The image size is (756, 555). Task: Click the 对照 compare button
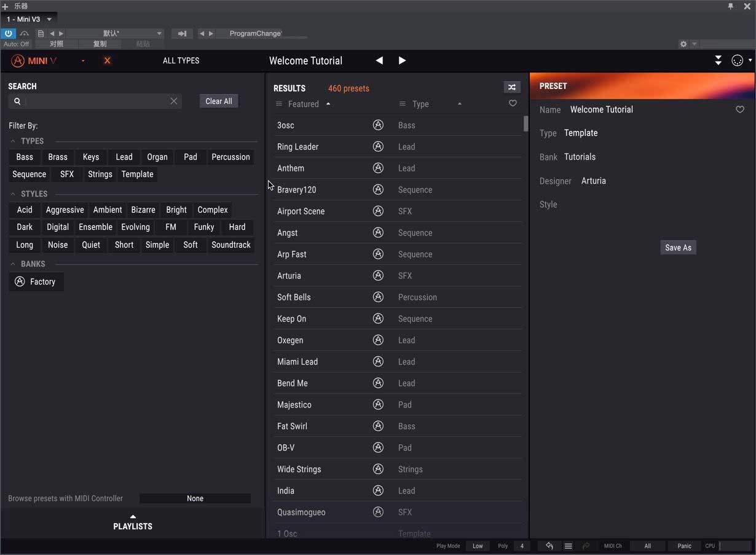[x=57, y=44]
